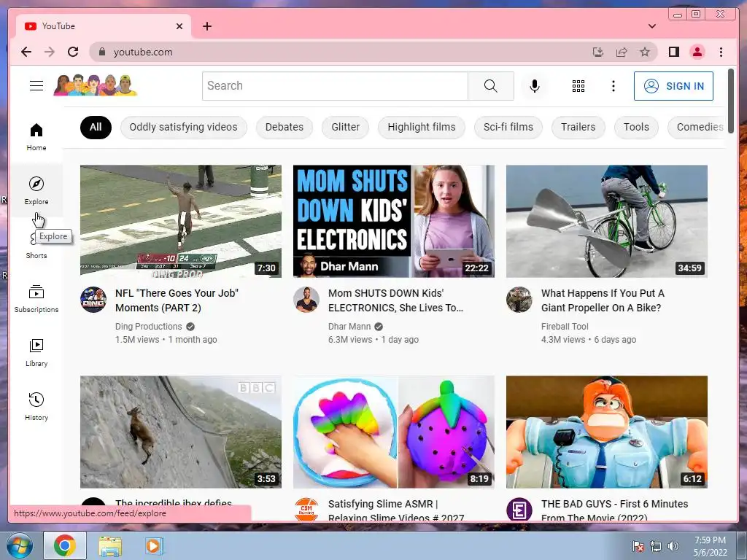Open Giant Propeller On A Bike title
Screen dimensions: 747x560
603,300
